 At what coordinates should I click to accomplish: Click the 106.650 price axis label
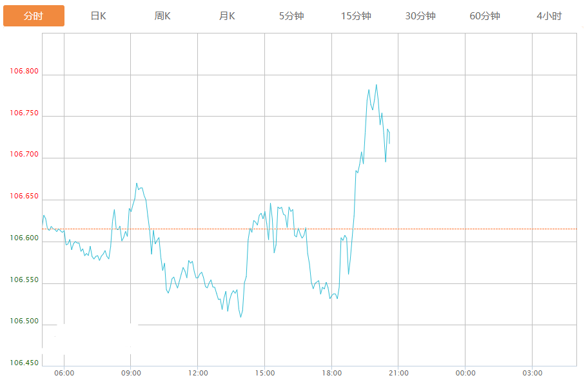24,196
